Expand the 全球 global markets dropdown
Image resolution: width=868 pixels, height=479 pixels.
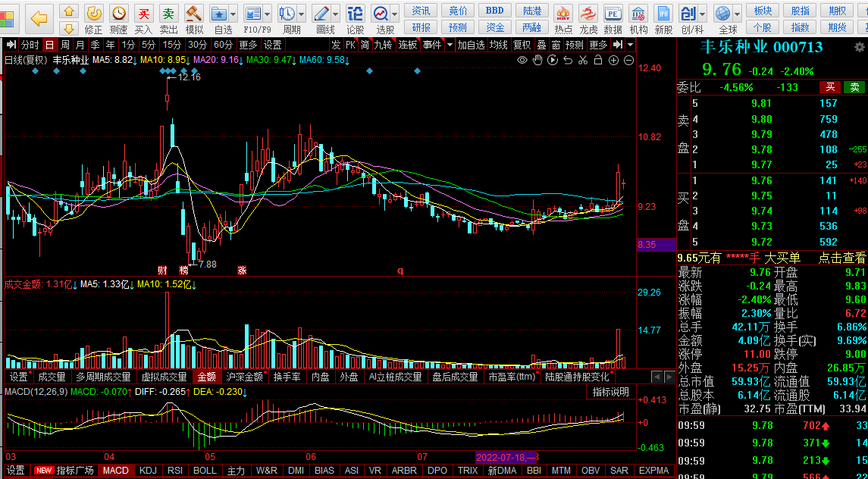tap(736, 14)
